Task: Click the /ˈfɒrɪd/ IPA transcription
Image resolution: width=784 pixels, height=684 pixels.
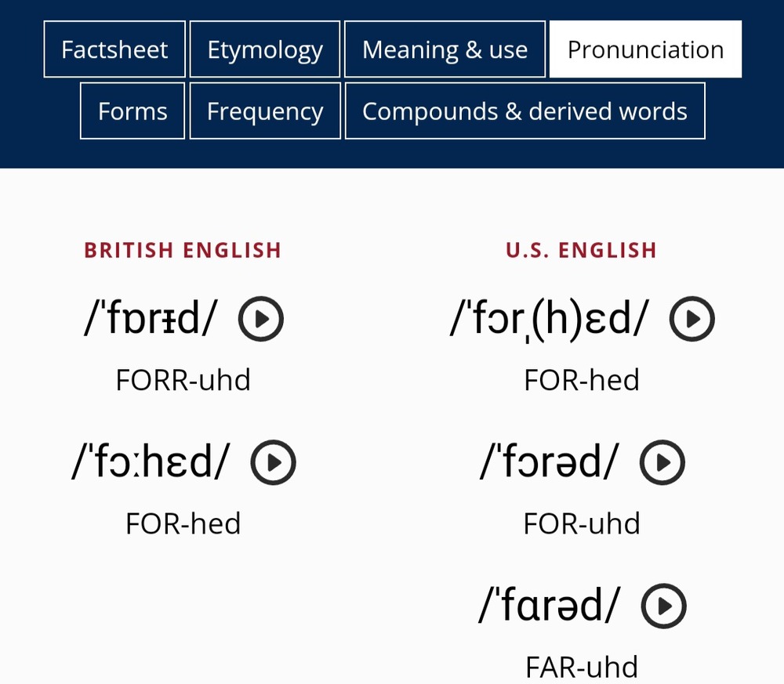Action: (x=151, y=318)
